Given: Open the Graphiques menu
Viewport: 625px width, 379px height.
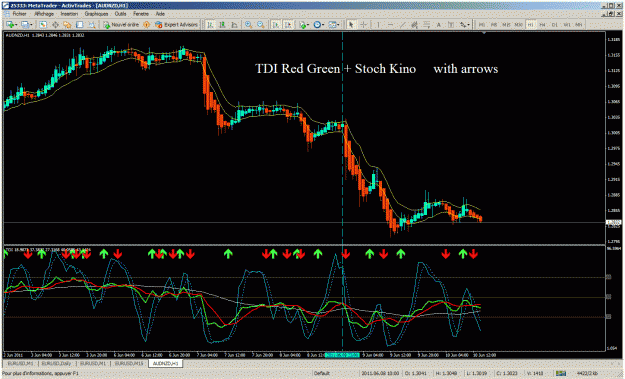Looking at the screenshot, I should click(96, 14).
